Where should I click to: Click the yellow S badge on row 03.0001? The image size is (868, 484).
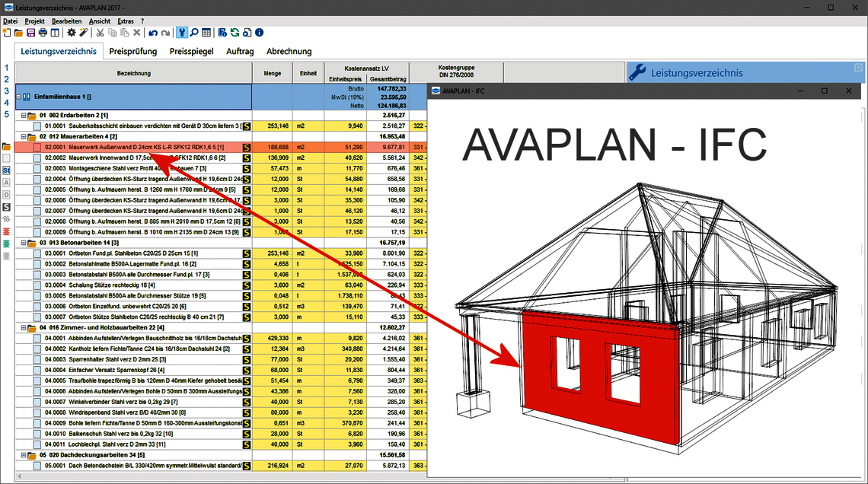[247, 254]
